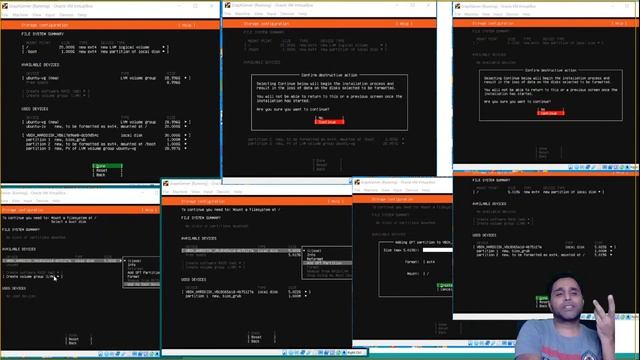Viewport: 640px width, 360px height.
Task: Click Back in window with Add GPT Partition highlighted
Action: [x=262, y=341]
